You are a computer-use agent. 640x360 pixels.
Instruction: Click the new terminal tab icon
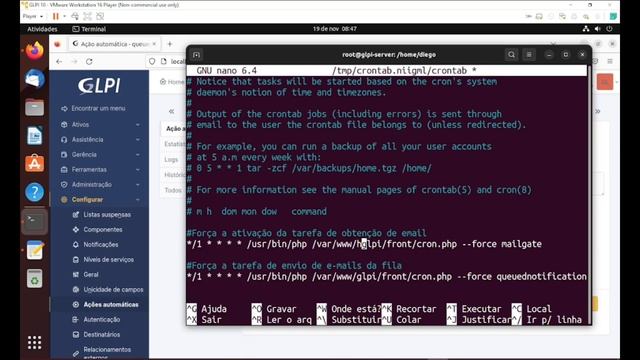point(196,55)
